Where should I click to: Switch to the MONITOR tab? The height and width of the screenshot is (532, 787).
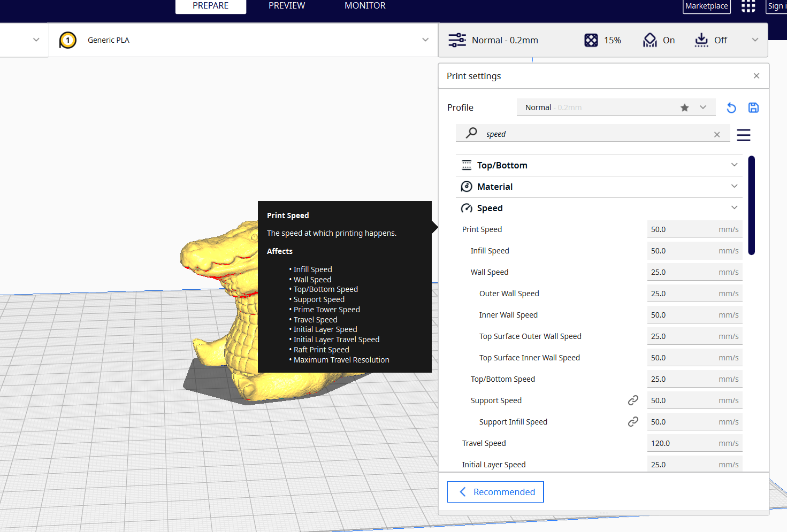click(365, 6)
